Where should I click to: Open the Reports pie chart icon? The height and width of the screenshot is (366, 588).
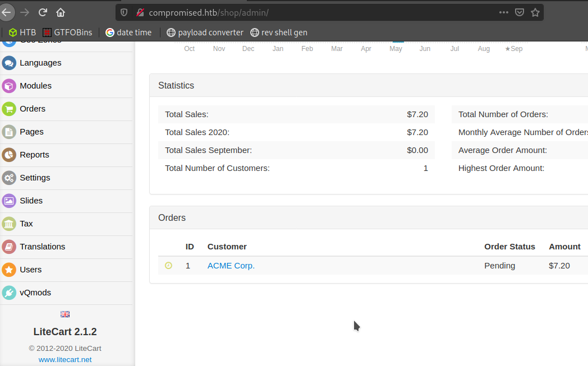9,155
